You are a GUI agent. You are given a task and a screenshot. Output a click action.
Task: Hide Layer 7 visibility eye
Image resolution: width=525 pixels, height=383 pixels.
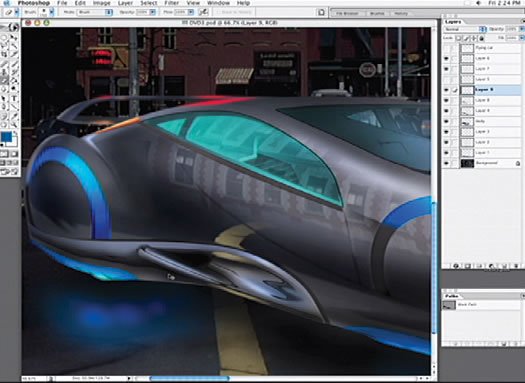coord(446,69)
